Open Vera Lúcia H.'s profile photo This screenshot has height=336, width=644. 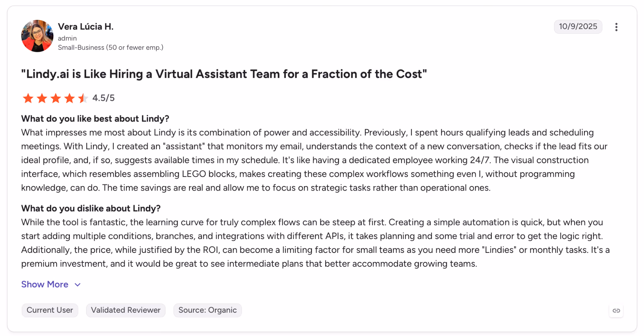37,36
